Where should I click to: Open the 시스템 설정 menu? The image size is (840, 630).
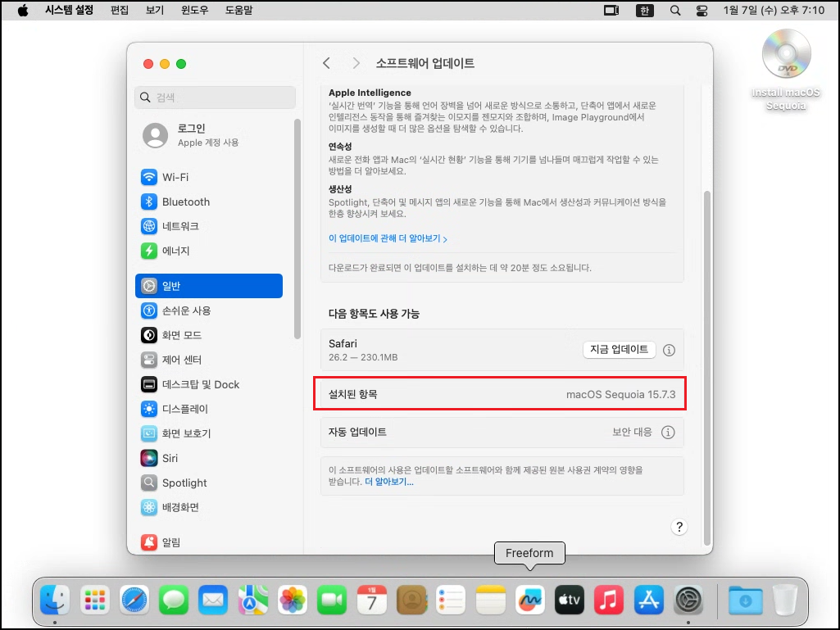point(69,10)
